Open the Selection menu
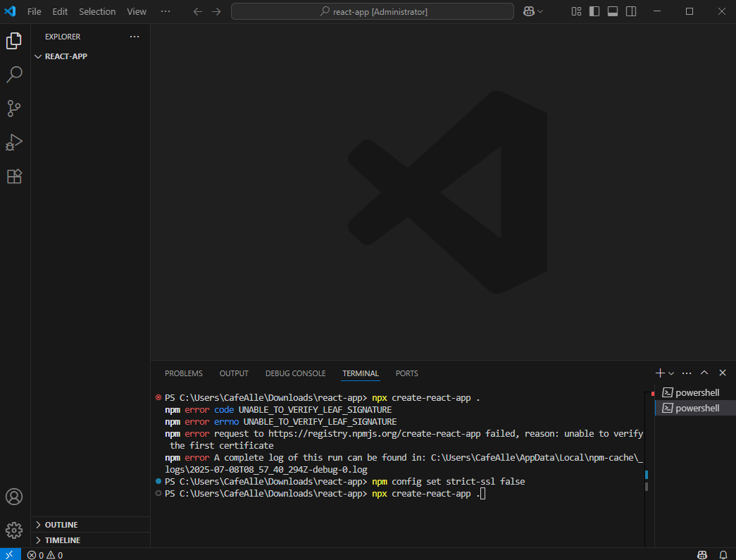Screen dimensions: 736x560 pos(97,12)
